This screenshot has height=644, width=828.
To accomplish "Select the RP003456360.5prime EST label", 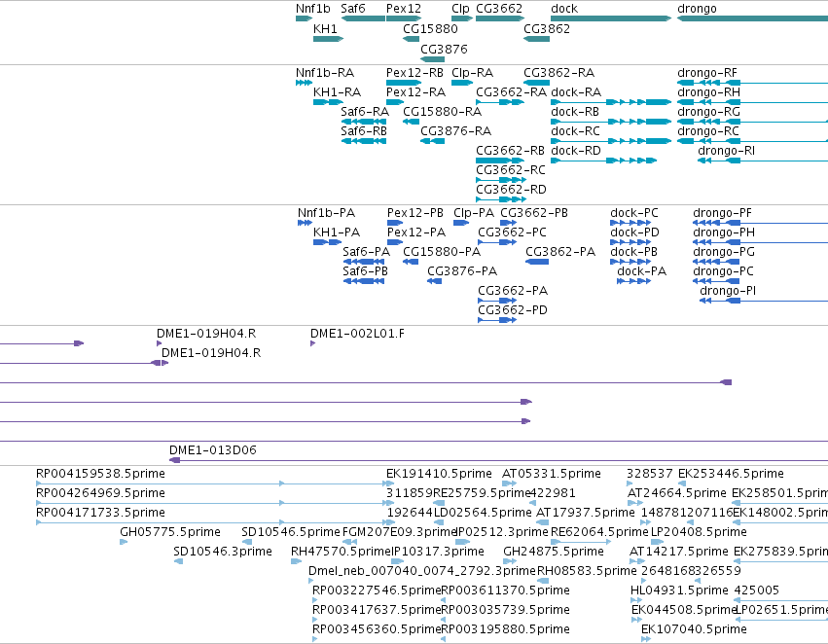I will click(377, 629).
